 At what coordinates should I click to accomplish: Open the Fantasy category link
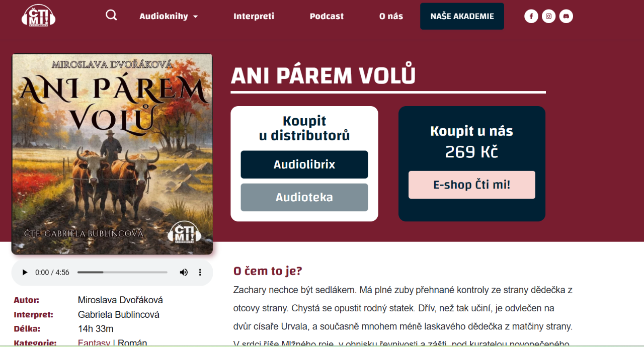[x=94, y=343]
